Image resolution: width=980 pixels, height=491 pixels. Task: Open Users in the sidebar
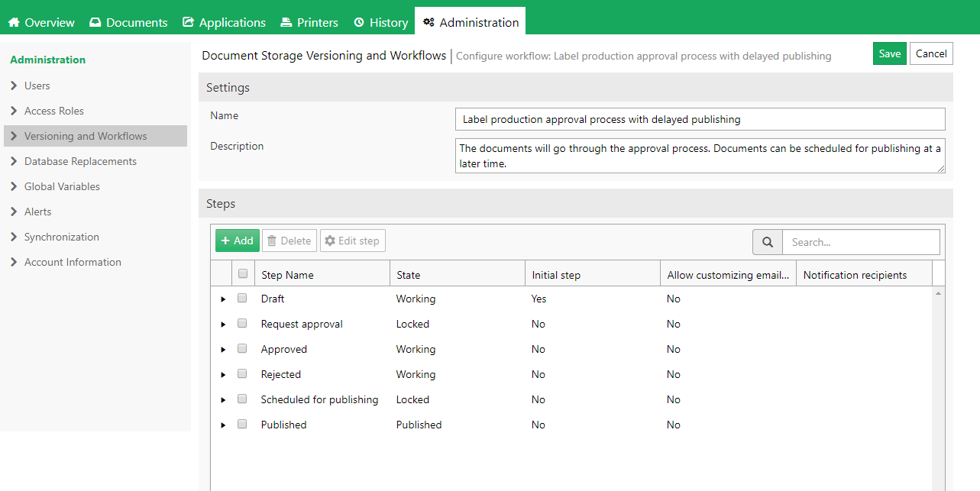pyautogui.click(x=95, y=86)
